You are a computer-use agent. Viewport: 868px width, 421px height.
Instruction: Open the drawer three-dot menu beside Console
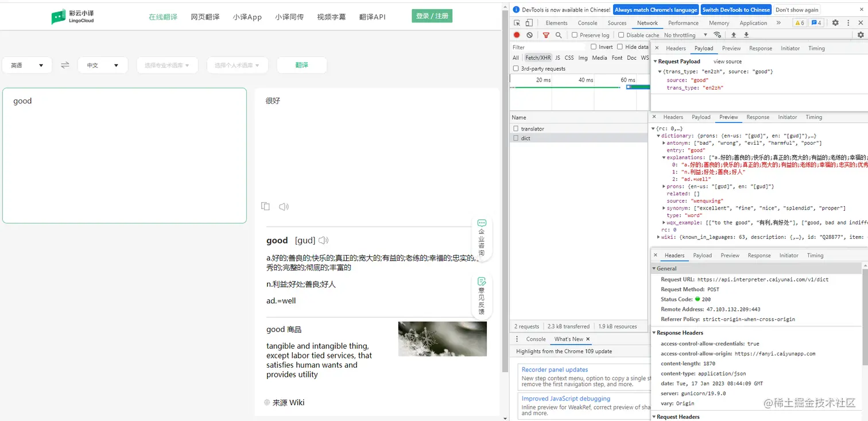point(517,339)
